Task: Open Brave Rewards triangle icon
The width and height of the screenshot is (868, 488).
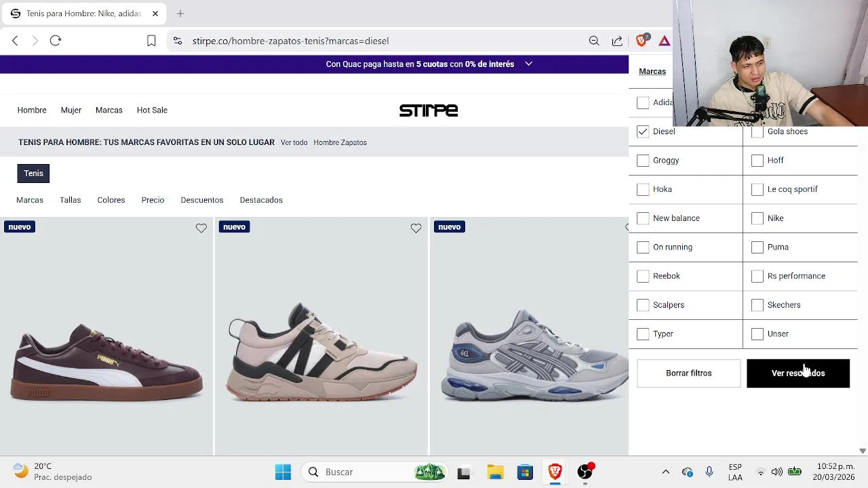Action: 665,41
